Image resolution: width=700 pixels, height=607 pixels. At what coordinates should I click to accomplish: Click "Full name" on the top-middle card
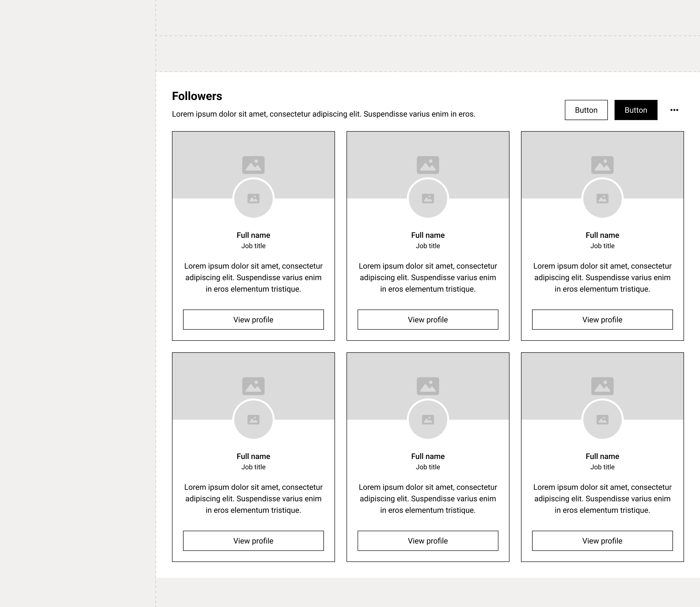[x=428, y=235]
